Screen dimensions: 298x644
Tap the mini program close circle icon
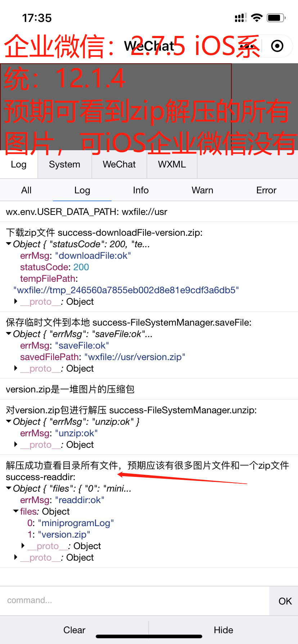277,46
